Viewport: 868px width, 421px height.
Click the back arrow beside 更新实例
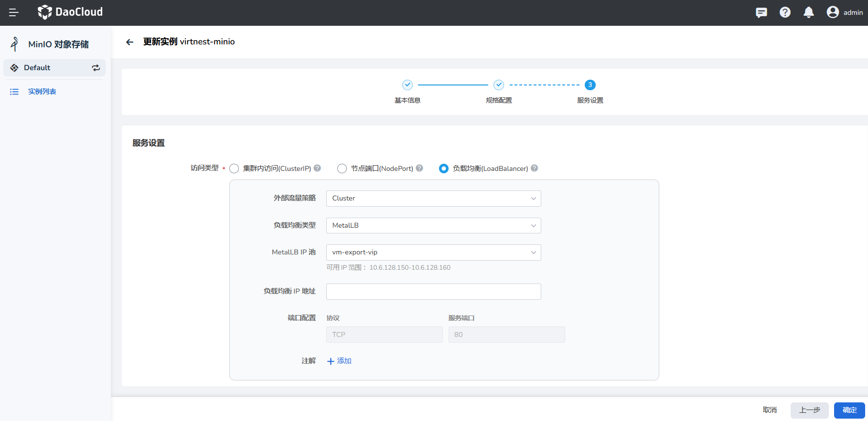129,42
